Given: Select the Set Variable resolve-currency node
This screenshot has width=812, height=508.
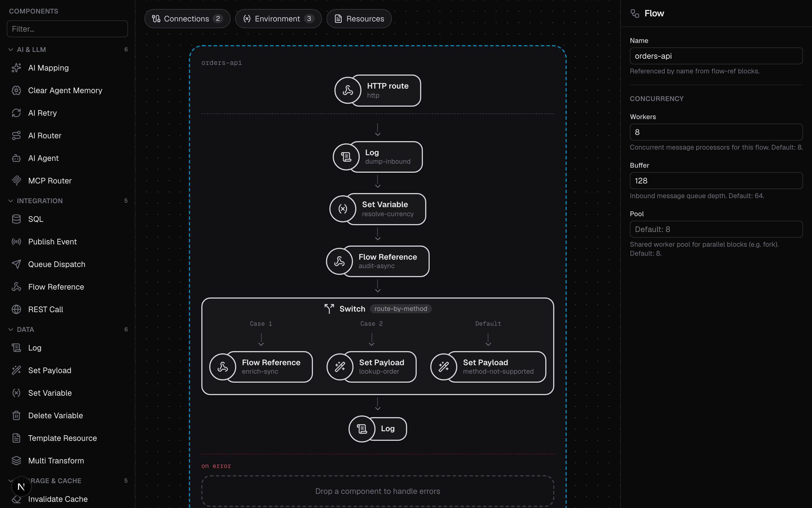Looking at the screenshot, I should point(378,209).
